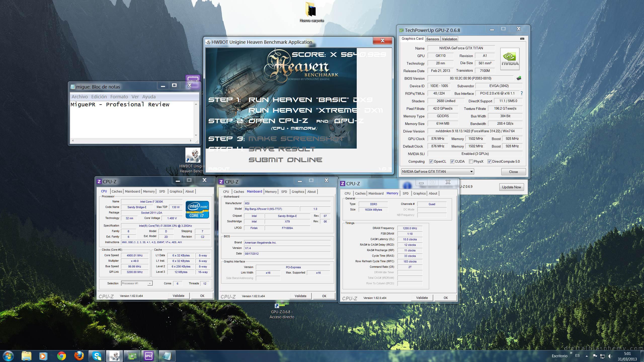Open the NVIDIA GeForce GTX TITAN GPU dropdown
Image resolution: width=644 pixels, height=362 pixels.
(437, 171)
